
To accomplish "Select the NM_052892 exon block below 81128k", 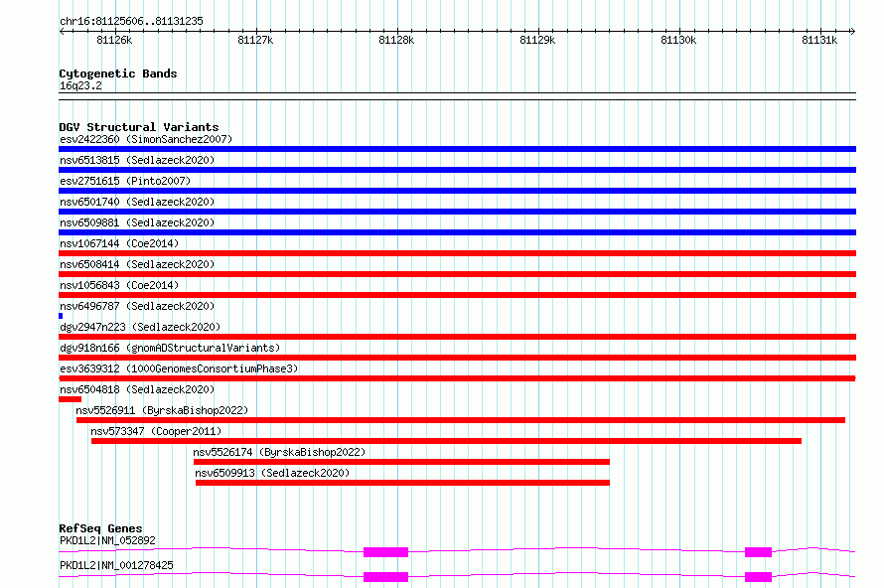I will pos(385,552).
